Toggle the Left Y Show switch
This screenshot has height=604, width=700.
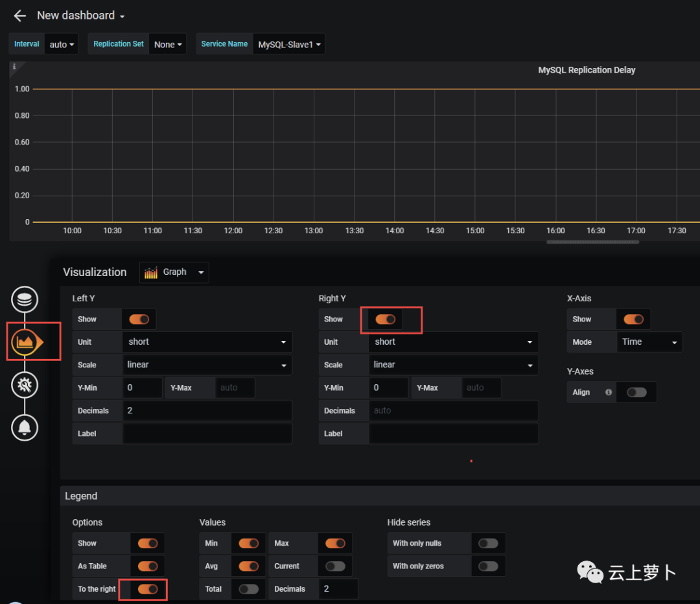click(139, 319)
